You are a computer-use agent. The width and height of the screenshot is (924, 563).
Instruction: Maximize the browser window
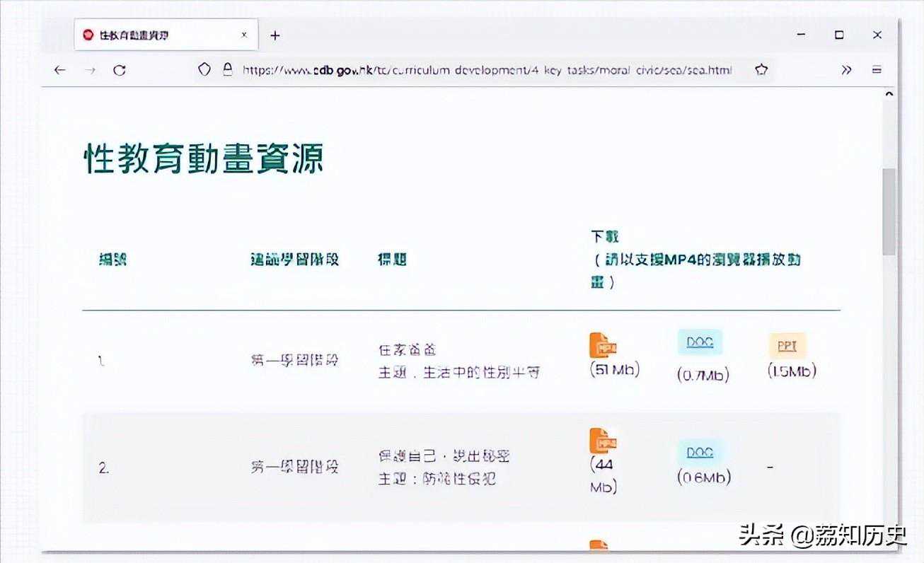pos(839,35)
